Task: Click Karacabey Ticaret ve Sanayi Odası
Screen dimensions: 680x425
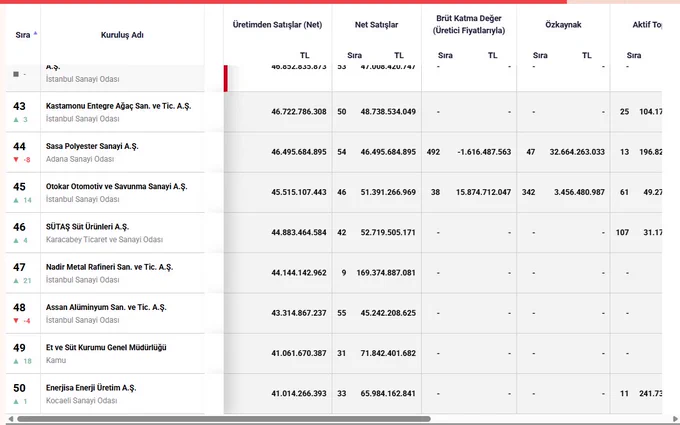Action: 105,240
